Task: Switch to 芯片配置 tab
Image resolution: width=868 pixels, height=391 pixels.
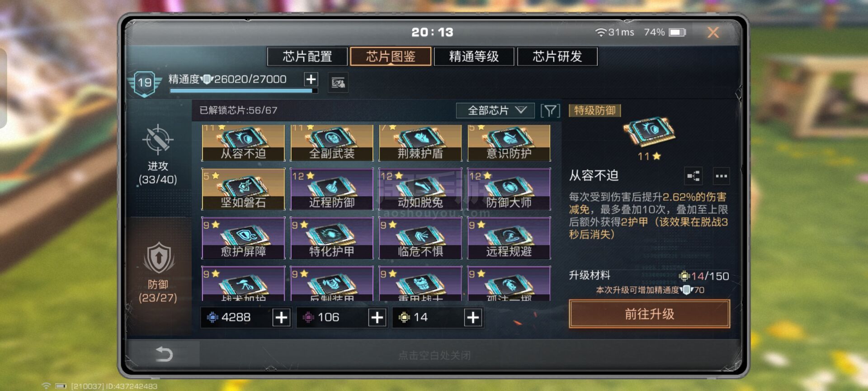Action: click(307, 57)
